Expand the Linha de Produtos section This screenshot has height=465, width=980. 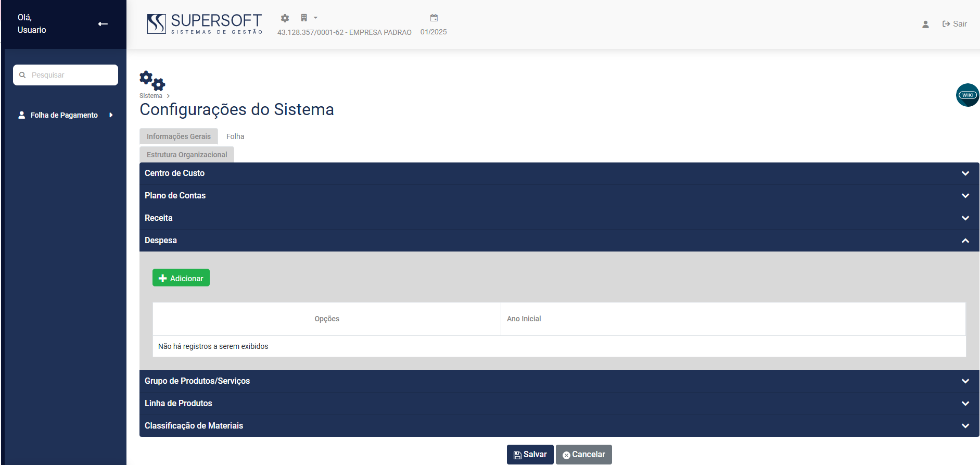(559, 404)
